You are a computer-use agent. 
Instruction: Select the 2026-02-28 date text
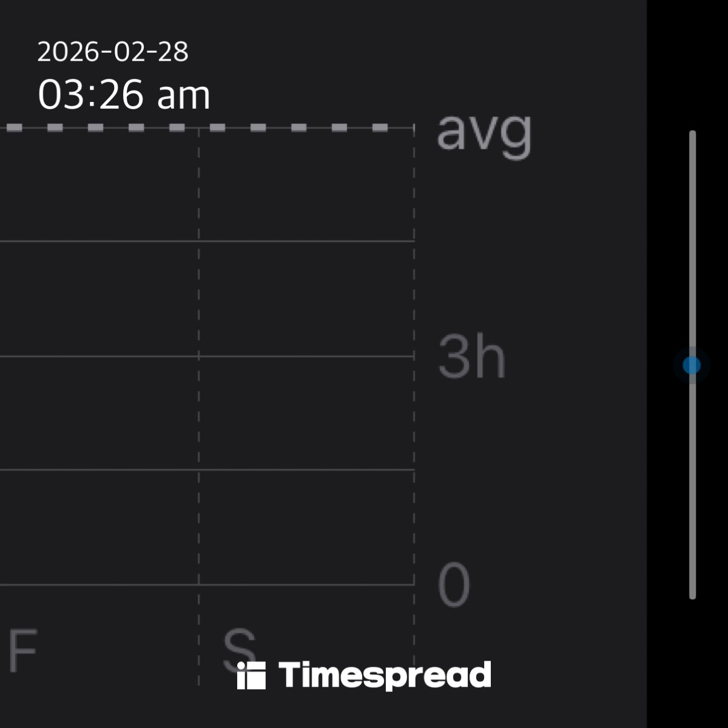113,52
